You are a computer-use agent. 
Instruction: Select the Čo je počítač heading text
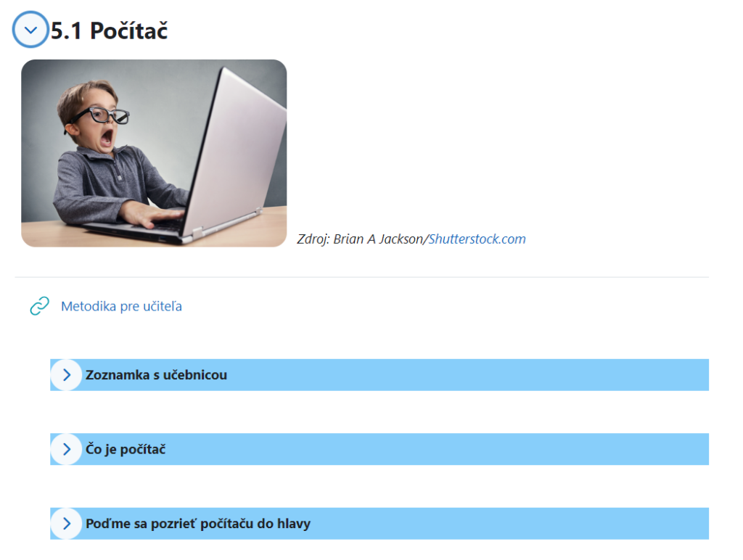pos(126,449)
